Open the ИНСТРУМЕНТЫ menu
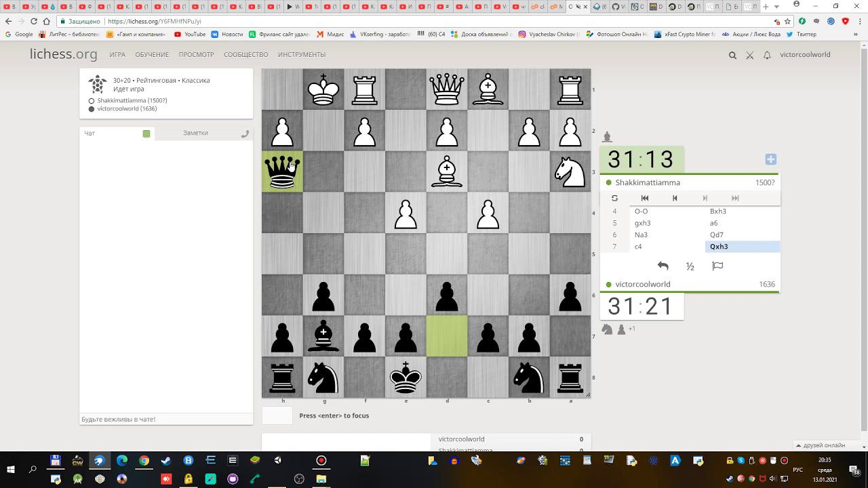The image size is (868, 488). (302, 55)
